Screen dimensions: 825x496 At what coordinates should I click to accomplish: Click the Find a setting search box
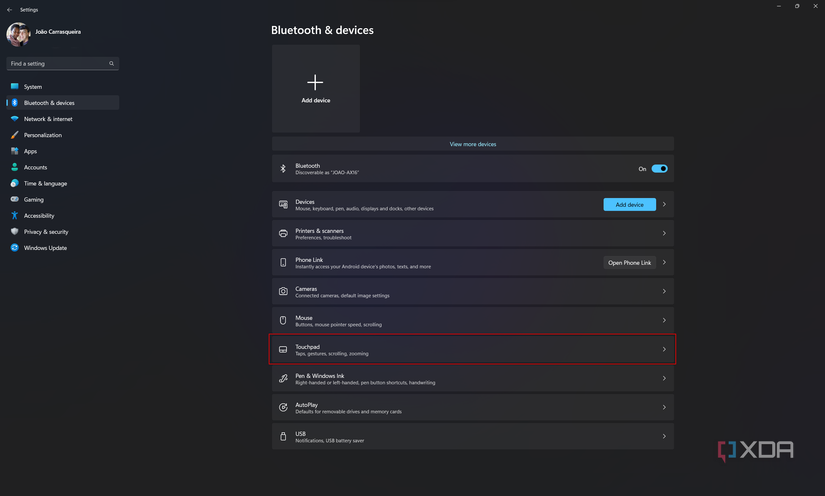pos(60,64)
